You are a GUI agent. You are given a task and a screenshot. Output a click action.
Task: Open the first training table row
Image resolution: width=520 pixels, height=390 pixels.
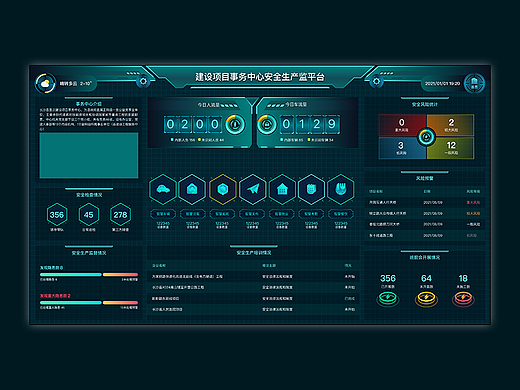pos(253,276)
